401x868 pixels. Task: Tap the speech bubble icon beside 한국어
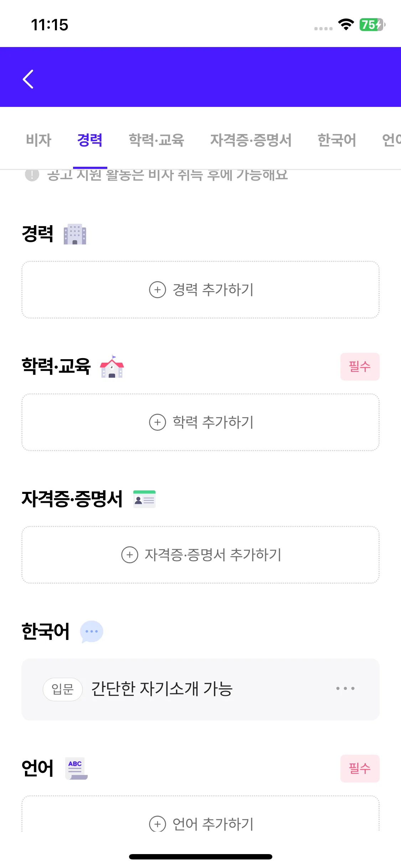click(x=92, y=631)
